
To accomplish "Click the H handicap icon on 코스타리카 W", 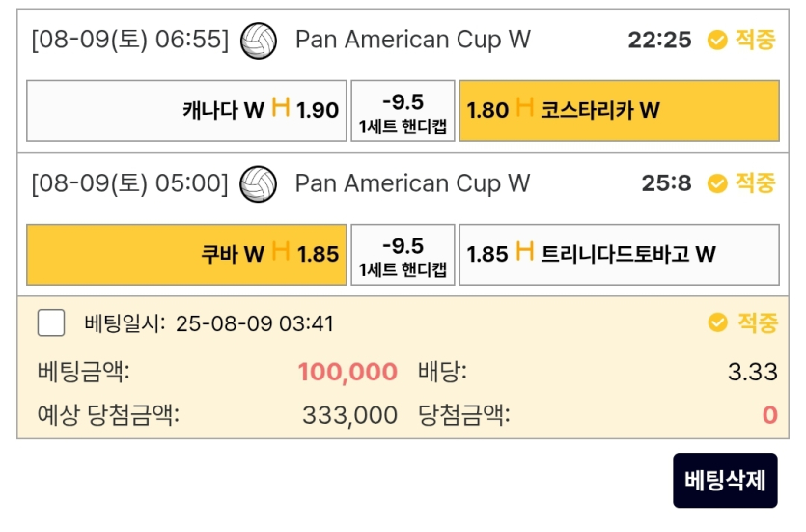I will click(x=525, y=108).
